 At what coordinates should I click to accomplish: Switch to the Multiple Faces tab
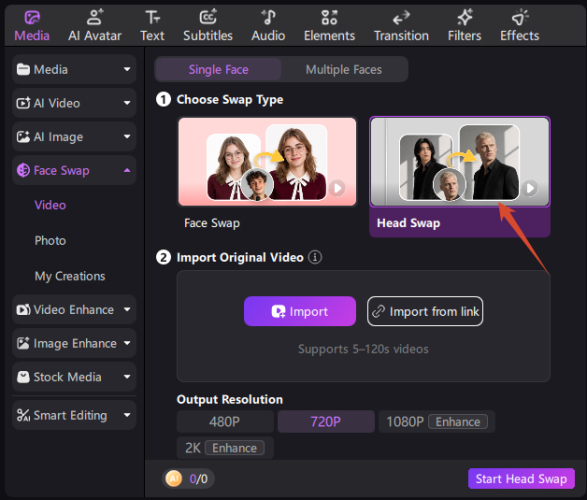point(344,70)
